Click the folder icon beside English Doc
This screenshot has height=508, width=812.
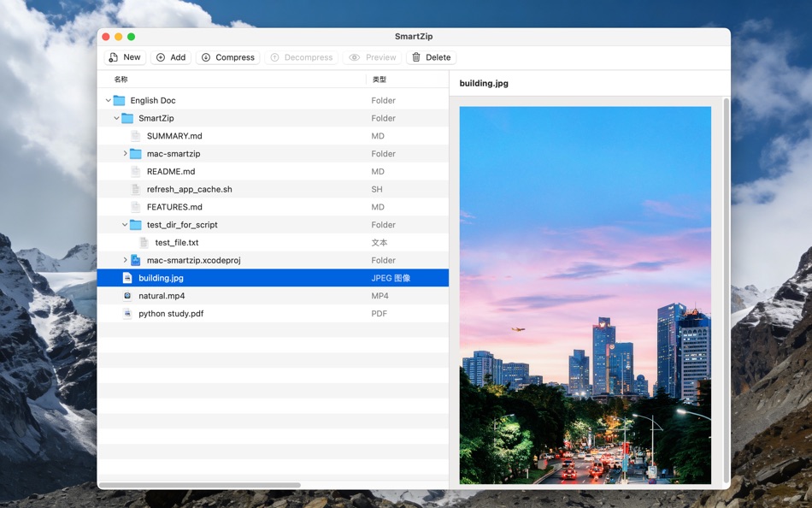click(118, 100)
